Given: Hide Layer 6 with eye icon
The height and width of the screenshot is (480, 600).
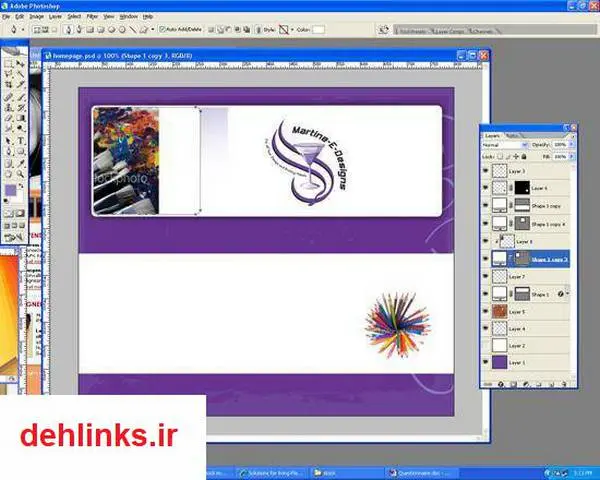Looking at the screenshot, I should (x=486, y=188).
